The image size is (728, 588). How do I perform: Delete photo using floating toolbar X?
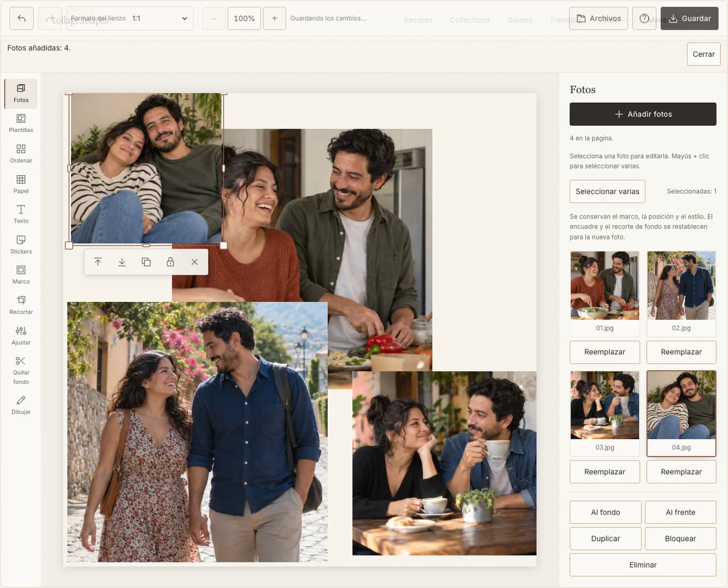195,262
